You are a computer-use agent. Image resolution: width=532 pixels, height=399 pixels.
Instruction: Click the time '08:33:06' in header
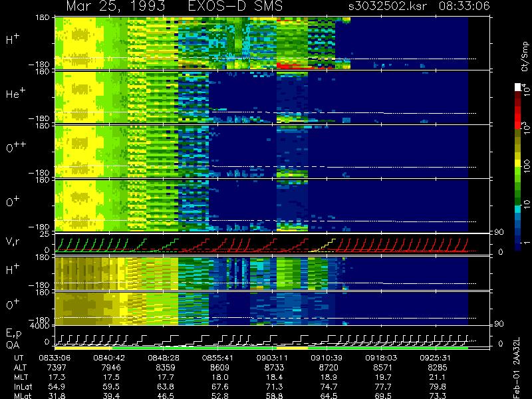(464, 6)
